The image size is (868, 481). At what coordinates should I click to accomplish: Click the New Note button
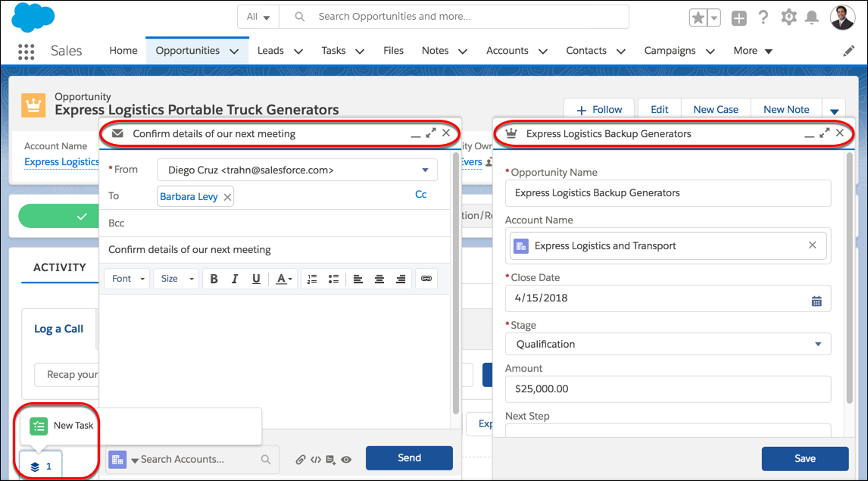tap(786, 110)
